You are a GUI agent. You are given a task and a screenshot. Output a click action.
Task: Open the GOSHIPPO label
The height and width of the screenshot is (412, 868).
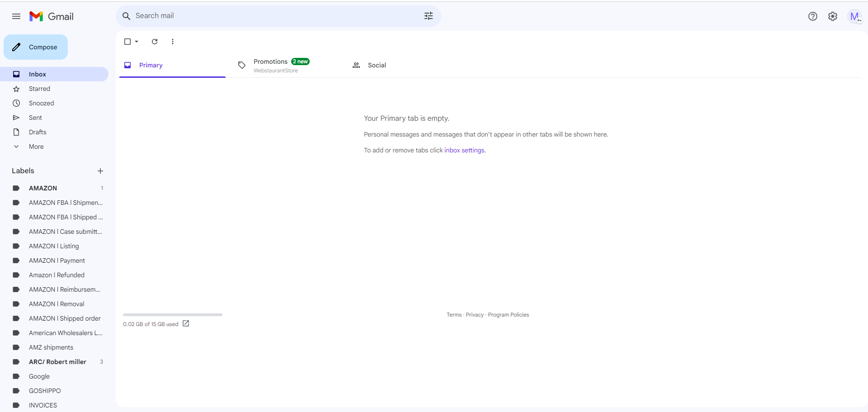click(54, 391)
